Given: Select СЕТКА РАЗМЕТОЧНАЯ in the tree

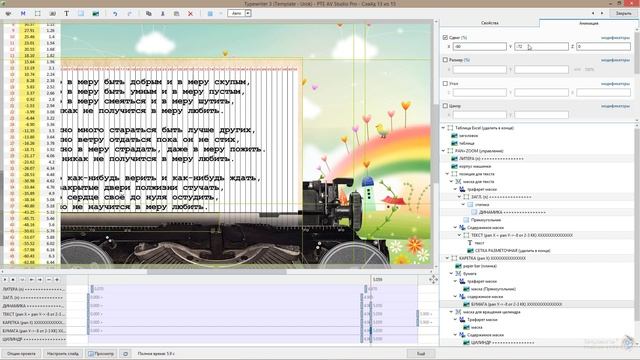Looking at the screenshot, I should tap(512, 251).
